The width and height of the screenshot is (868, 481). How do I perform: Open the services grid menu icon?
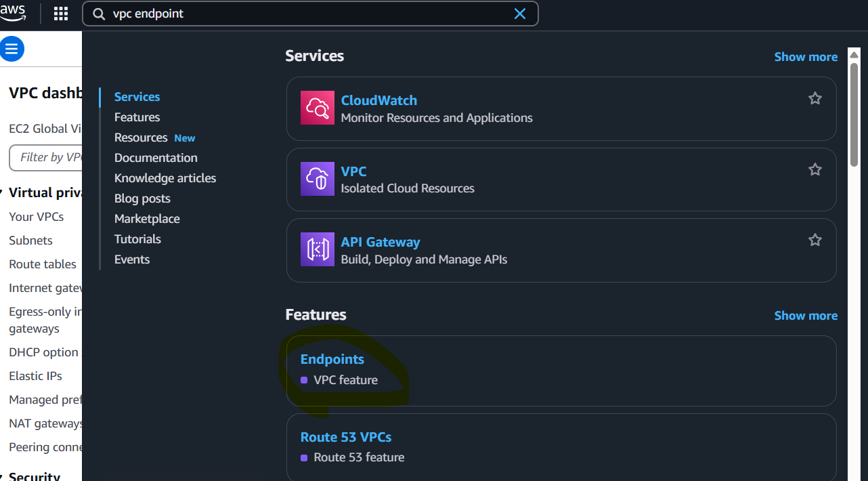(x=61, y=14)
